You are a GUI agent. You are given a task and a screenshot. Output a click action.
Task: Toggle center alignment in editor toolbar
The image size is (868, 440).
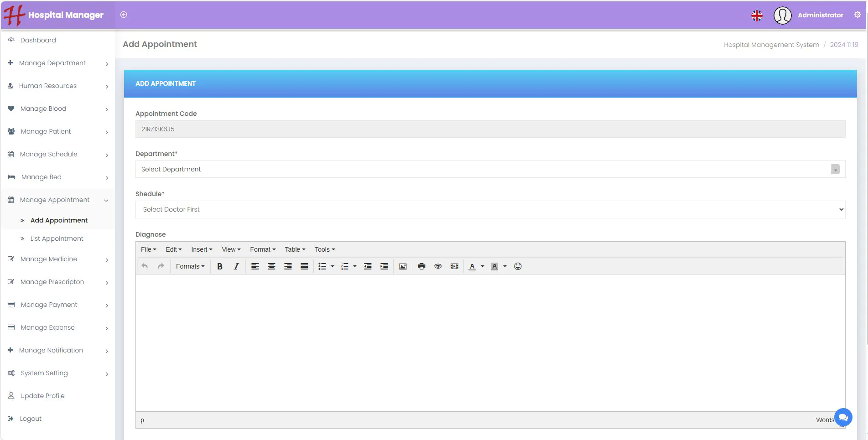click(271, 266)
